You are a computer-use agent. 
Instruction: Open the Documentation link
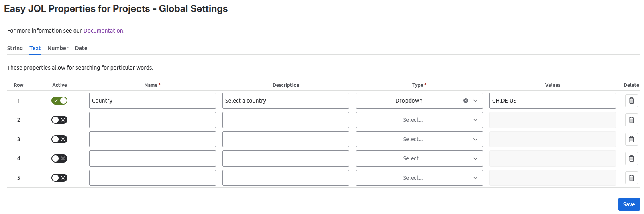pos(103,31)
